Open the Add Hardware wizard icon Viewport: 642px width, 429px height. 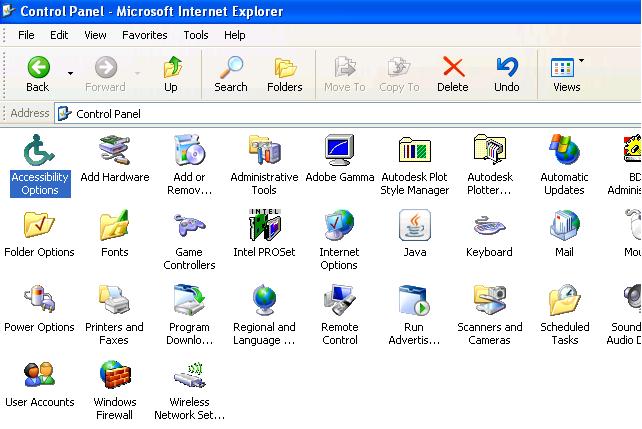pos(115,150)
